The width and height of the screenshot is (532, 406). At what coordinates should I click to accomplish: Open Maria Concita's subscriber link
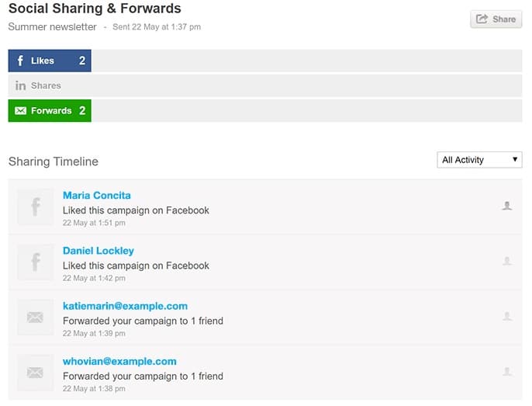click(97, 196)
